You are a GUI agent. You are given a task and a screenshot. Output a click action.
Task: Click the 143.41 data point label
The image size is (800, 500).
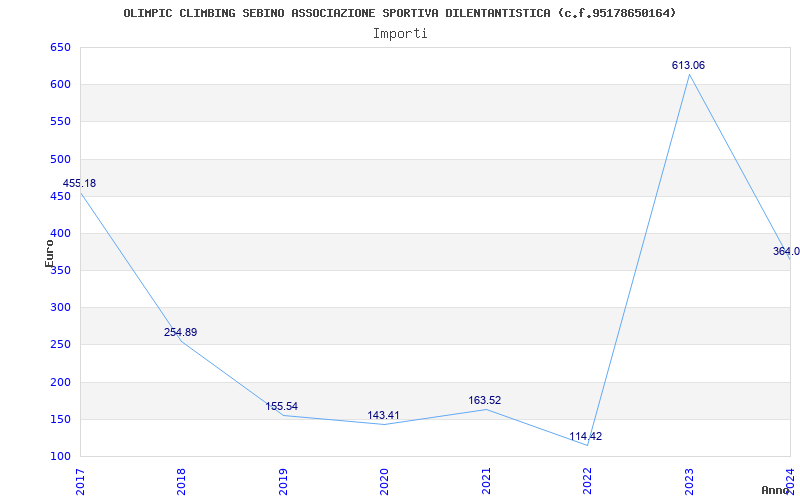383,415
